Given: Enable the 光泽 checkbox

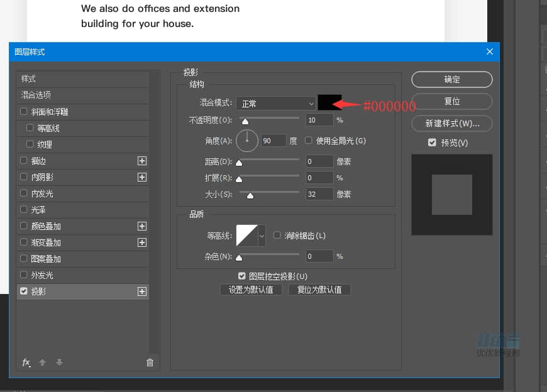Looking at the screenshot, I should click(24, 209).
